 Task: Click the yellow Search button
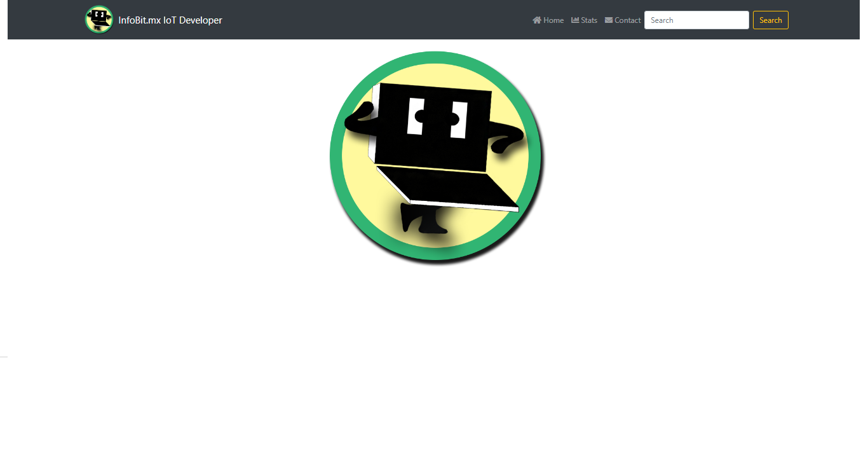[x=771, y=20]
